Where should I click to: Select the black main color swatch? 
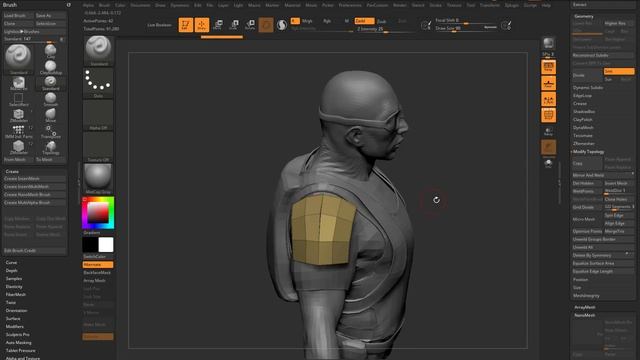90,244
